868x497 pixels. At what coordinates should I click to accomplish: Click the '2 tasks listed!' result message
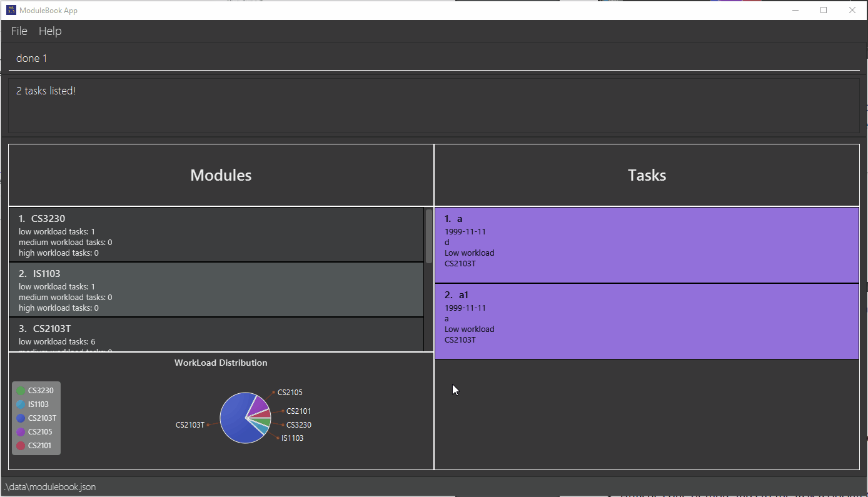point(46,91)
